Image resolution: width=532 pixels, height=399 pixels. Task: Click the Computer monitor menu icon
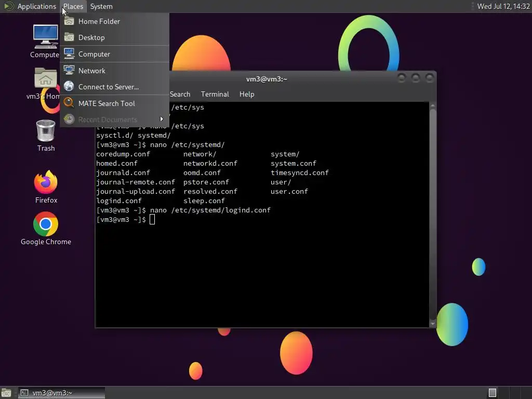coord(69,54)
